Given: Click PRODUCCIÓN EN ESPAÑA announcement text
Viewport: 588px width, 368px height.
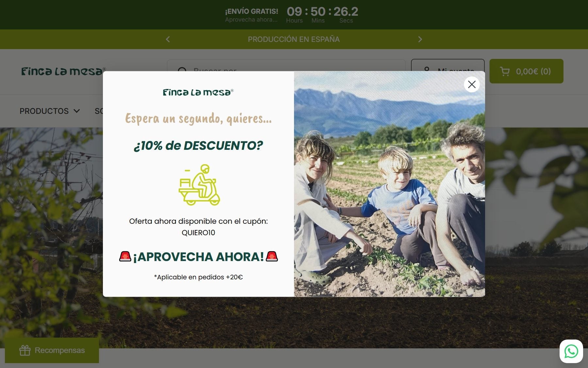Looking at the screenshot, I should coord(294,39).
